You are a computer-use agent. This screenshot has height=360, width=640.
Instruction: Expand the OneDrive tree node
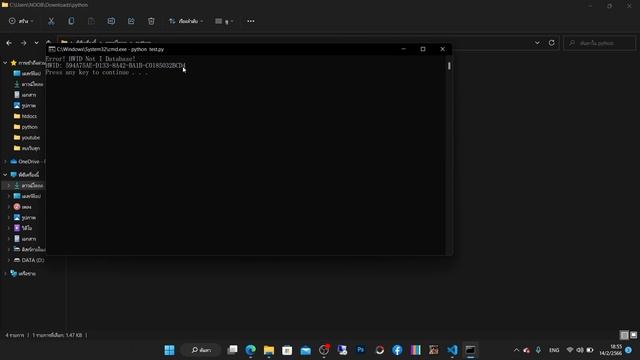pyautogui.click(x=5, y=162)
